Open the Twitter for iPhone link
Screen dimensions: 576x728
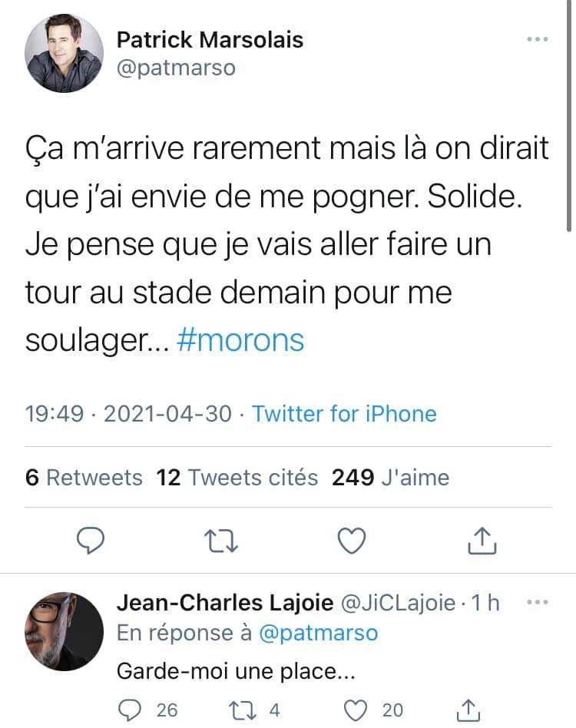pos(344,414)
